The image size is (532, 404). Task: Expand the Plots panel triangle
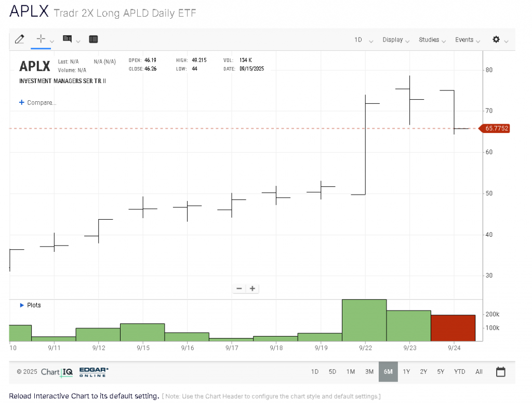22,305
